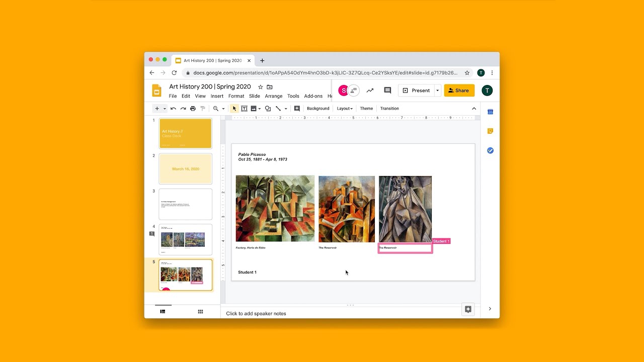Open the insert image dropdown arrow
This screenshot has height=362, width=644.
(260, 109)
